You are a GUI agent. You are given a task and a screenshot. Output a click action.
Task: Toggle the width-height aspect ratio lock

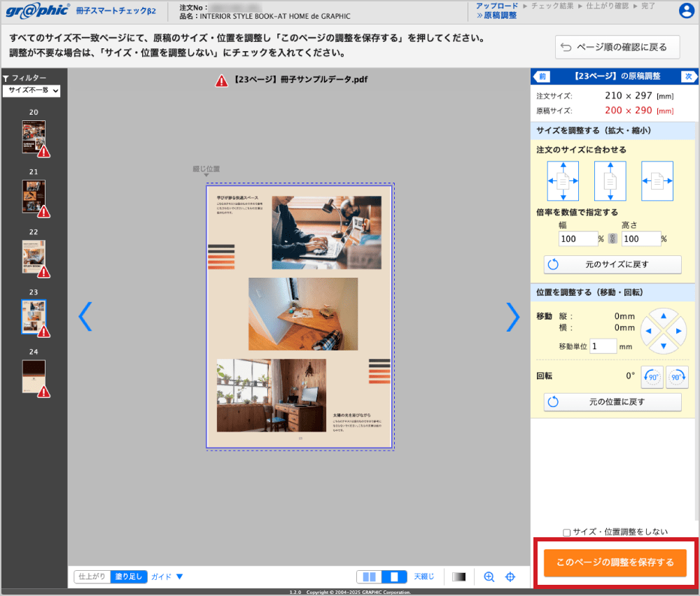click(x=613, y=239)
